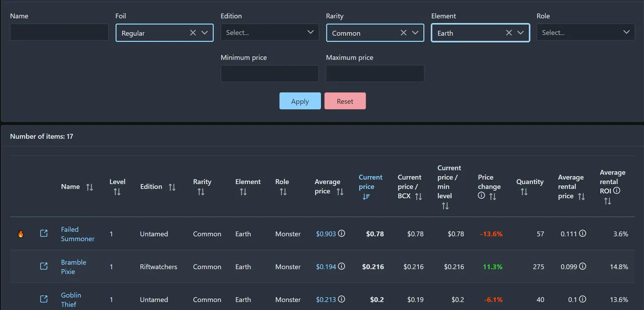Viewport: 644px width, 310px height.
Task: Click the Number of items: 17 text
Action: [x=42, y=136]
